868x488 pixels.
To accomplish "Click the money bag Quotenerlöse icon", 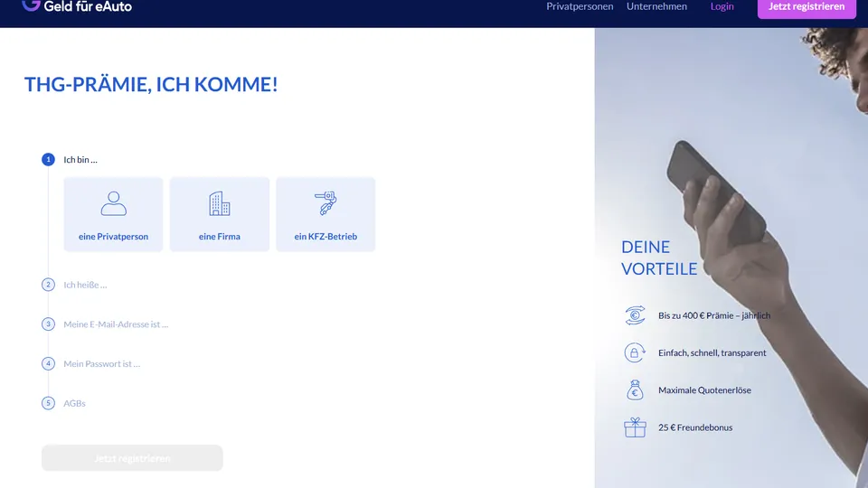I will [635, 390].
